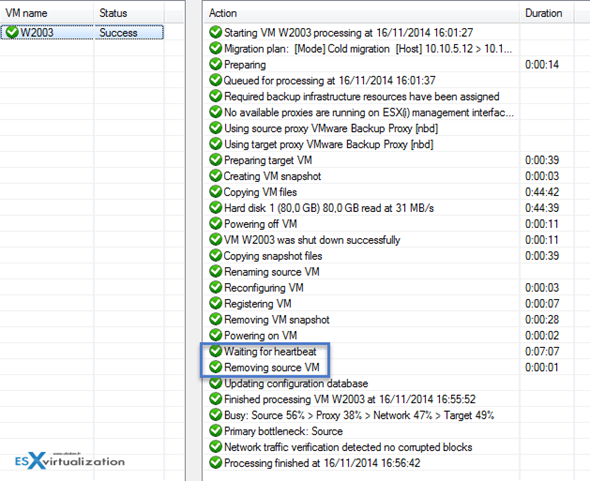Select the 'Removing source VM' entry text
Viewport: 590px width, 481px height.
[272, 367]
